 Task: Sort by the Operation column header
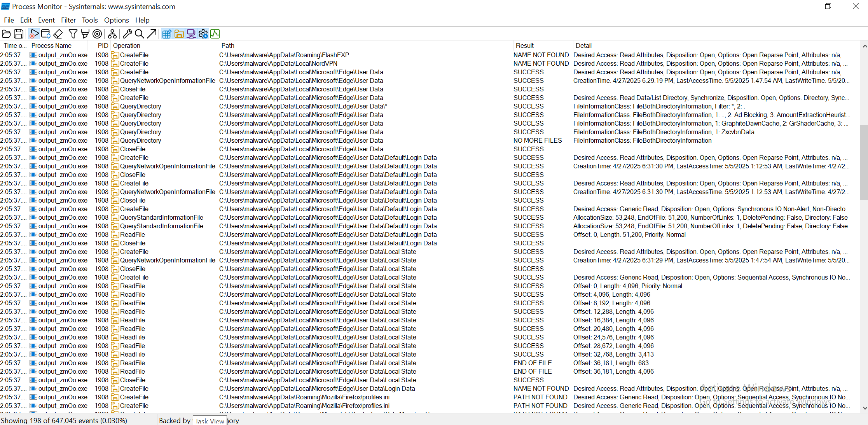tap(165, 45)
